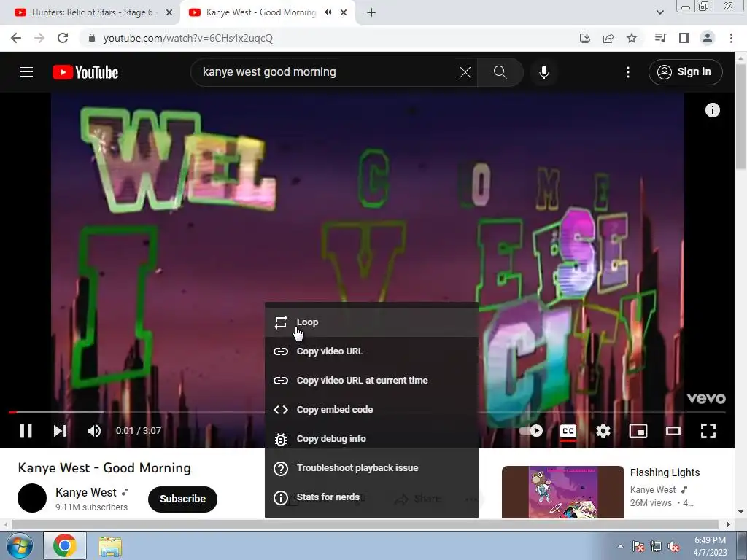Open File Explorer from taskbar
Screen dimensions: 747x560
click(x=110, y=545)
